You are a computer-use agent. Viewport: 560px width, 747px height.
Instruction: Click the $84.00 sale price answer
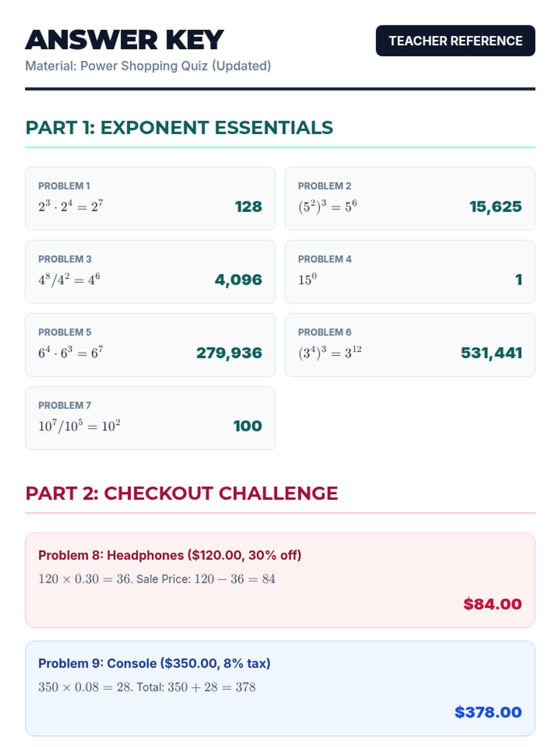(492, 604)
